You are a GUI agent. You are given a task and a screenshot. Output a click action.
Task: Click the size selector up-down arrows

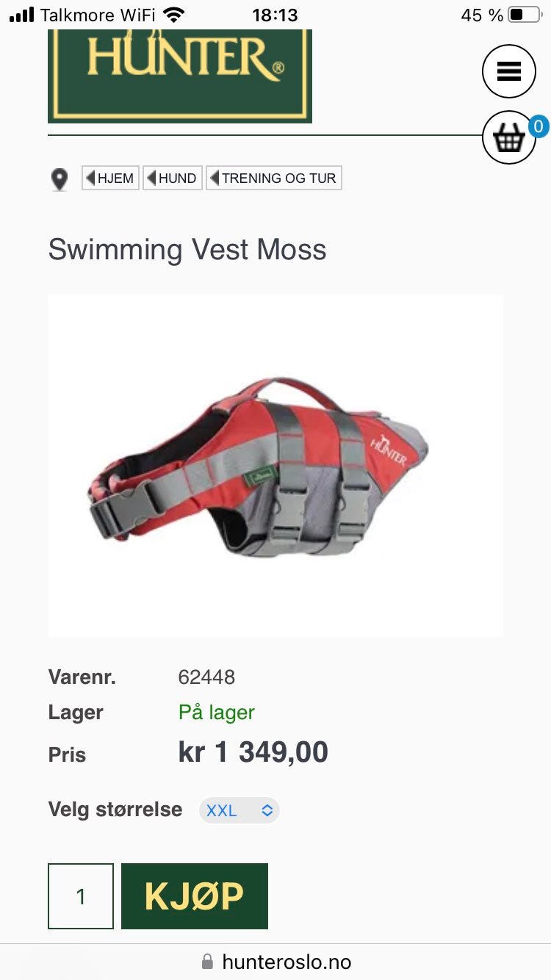pyautogui.click(x=267, y=810)
